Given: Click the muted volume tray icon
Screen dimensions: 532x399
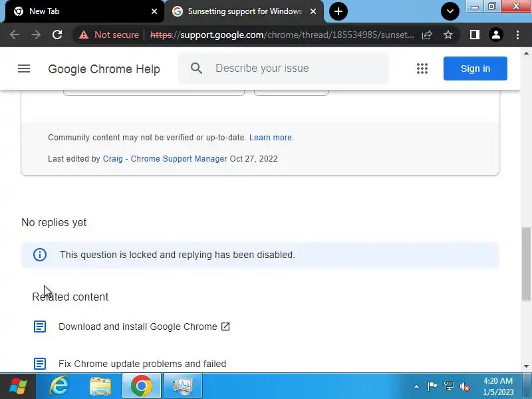Looking at the screenshot, I should pos(465,386).
